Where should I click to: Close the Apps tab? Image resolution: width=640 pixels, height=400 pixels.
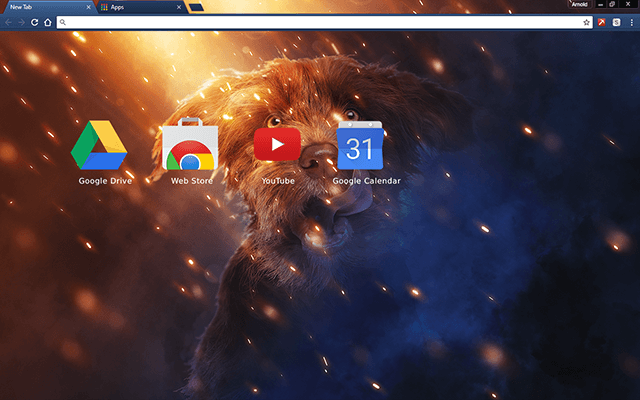point(179,7)
